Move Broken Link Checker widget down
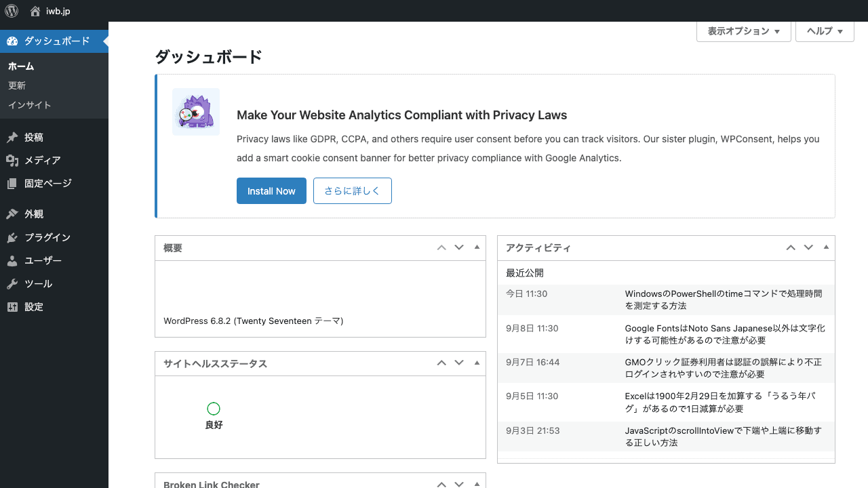868x488 pixels. (x=459, y=484)
